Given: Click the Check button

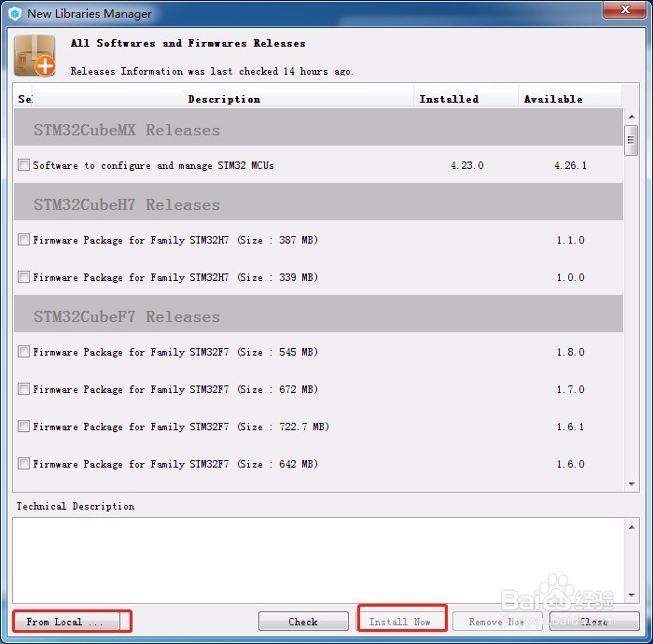Looking at the screenshot, I should coord(303,622).
